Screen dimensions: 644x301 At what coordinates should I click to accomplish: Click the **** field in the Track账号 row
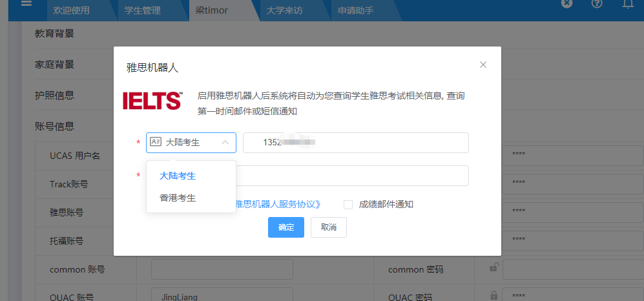coord(573,183)
